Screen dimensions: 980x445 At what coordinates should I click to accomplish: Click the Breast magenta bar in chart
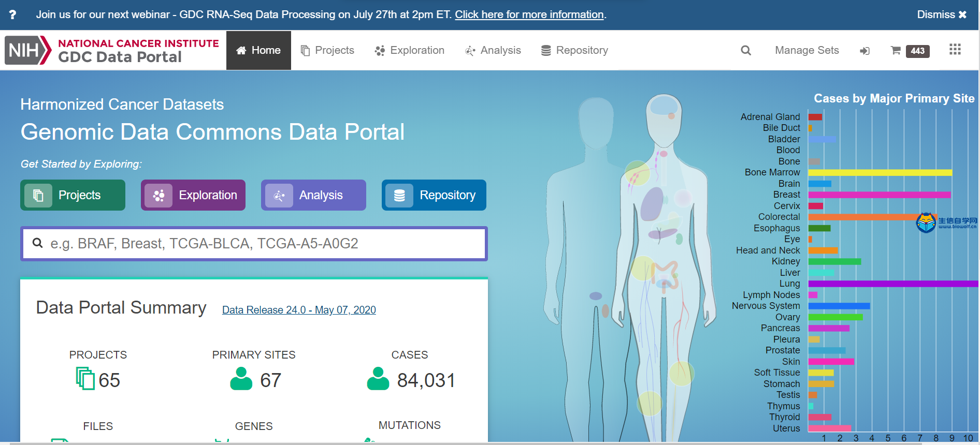880,195
